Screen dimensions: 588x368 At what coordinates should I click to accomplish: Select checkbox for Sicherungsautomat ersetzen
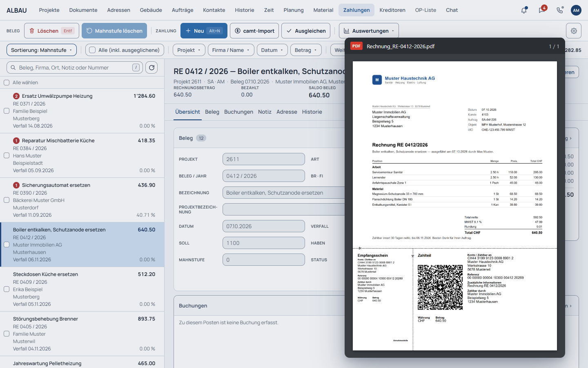click(x=7, y=200)
